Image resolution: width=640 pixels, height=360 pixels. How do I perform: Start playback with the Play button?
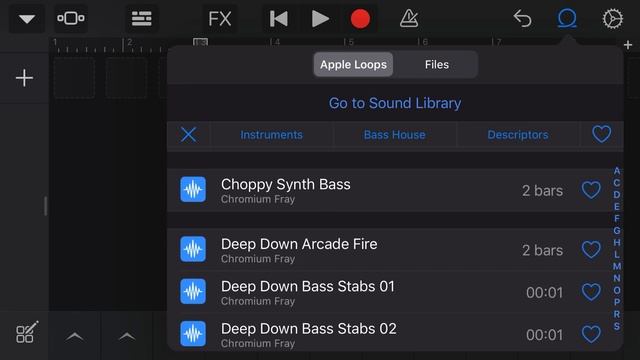(x=320, y=19)
